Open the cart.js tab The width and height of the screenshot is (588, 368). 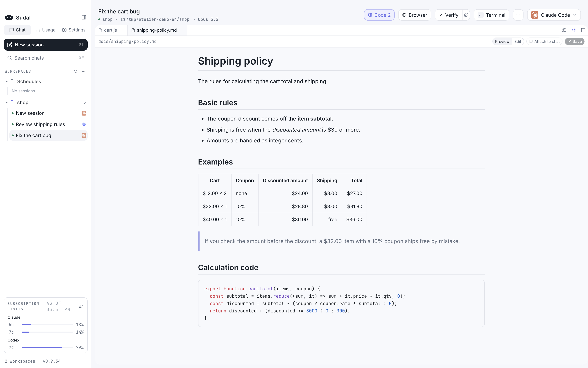(111, 30)
